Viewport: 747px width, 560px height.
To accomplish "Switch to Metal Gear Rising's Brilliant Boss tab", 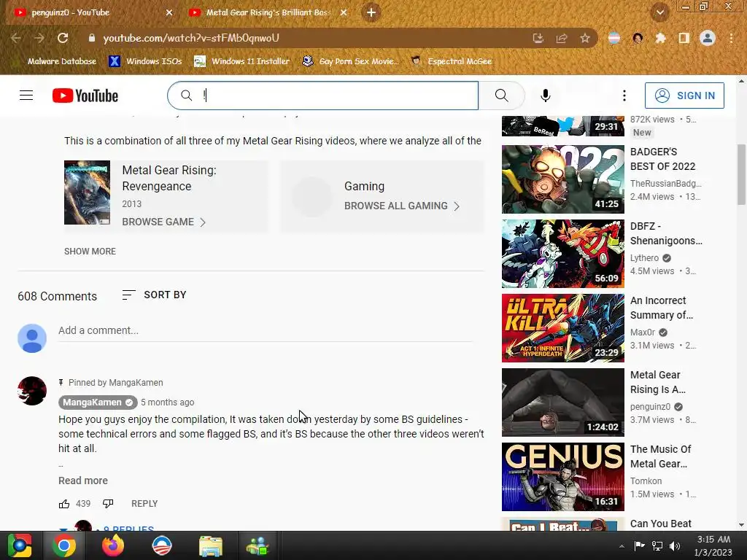I will tap(267, 12).
